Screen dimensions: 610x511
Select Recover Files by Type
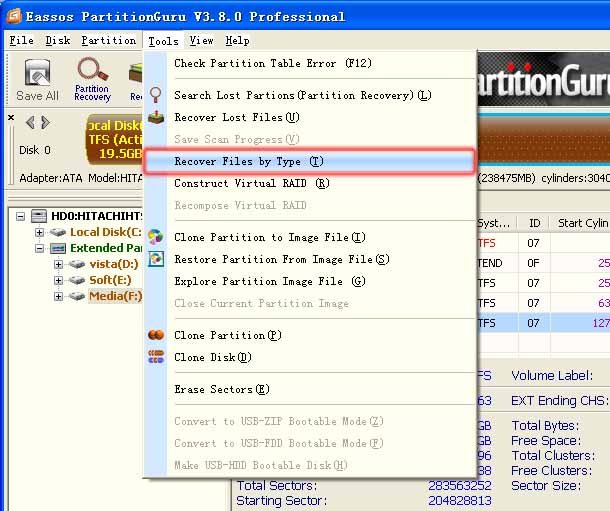[x=310, y=161]
